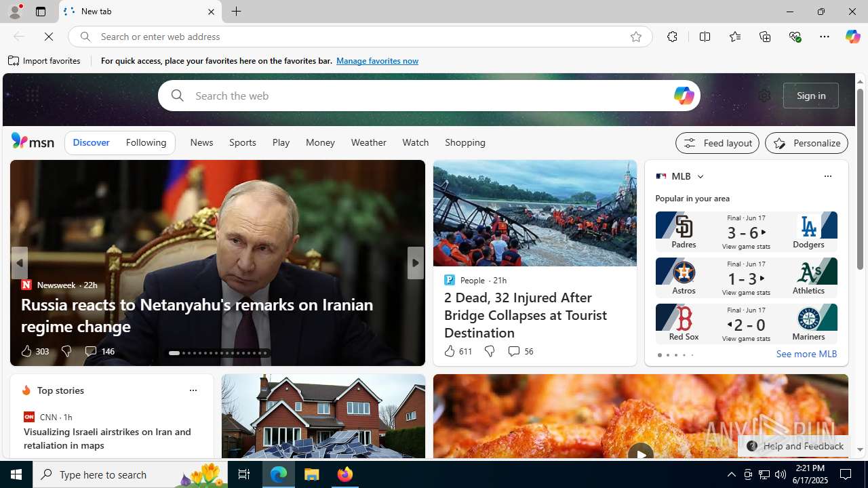This screenshot has height=488, width=868.
Task: Click Help and Feedback button
Action: point(794,446)
